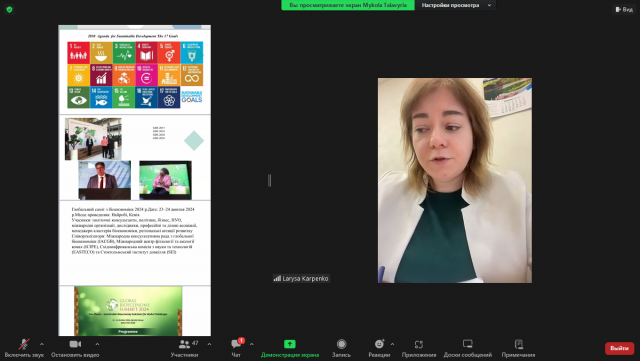
Task: Click red Выйти leave button
Action: (x=619, y=348)
